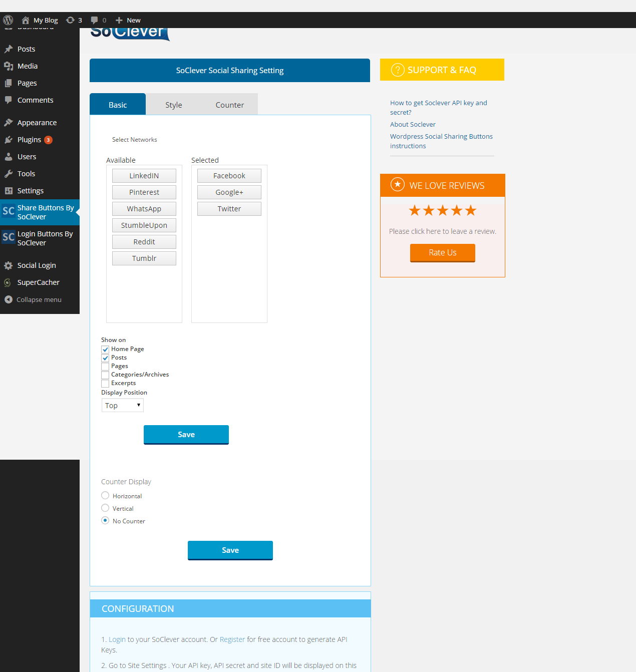Click the five orange stars rating
The image size is (636, 672).
coord(443,210)
